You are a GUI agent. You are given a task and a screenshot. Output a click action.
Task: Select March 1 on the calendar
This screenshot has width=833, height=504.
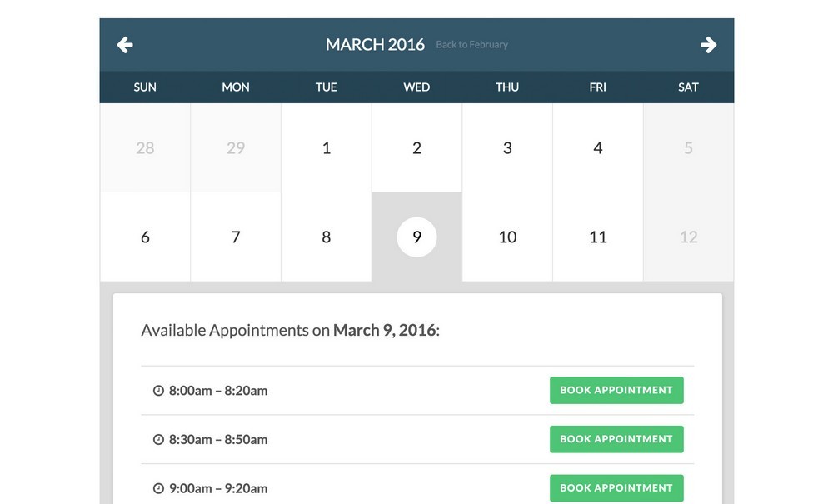(327, 148)
